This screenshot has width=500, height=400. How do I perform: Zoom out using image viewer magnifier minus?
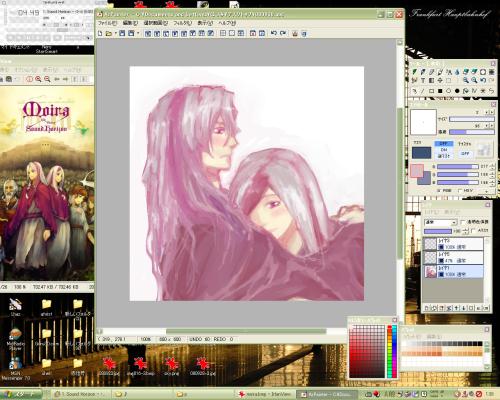[x=47, y=79]
